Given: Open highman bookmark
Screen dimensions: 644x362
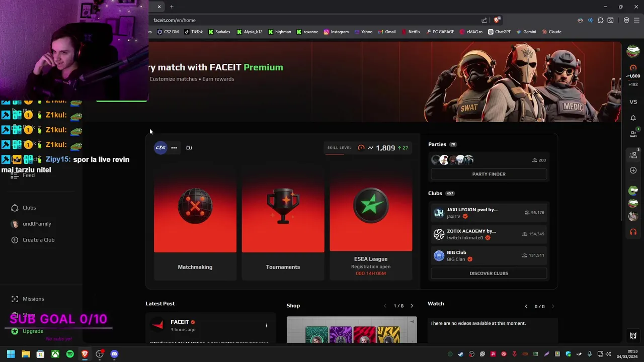Looking at the screenshot, I should (x=279, y=32).
